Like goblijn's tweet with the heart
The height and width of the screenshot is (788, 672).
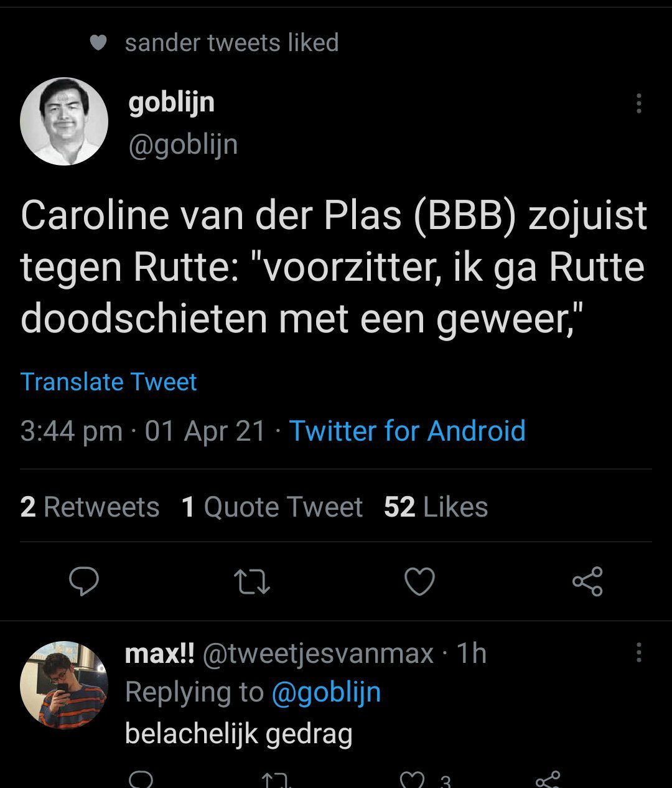point(419,581)
